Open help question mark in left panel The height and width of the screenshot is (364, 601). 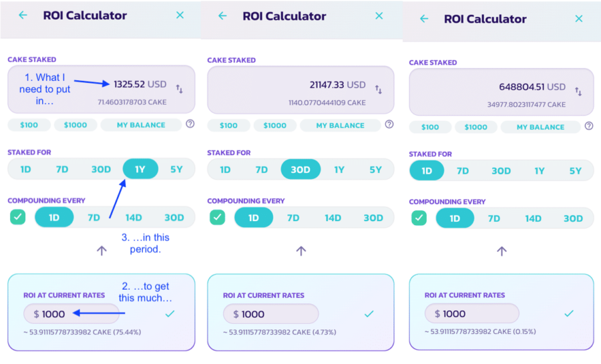pyautogui.click(x=190, y=124)
